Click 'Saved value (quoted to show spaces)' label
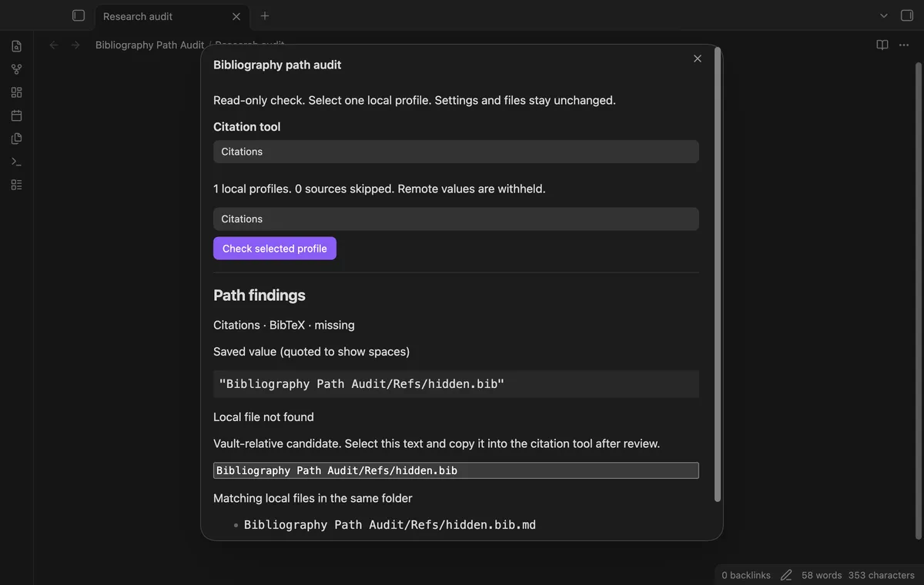 pyautogui.click(x=312, y=352)
